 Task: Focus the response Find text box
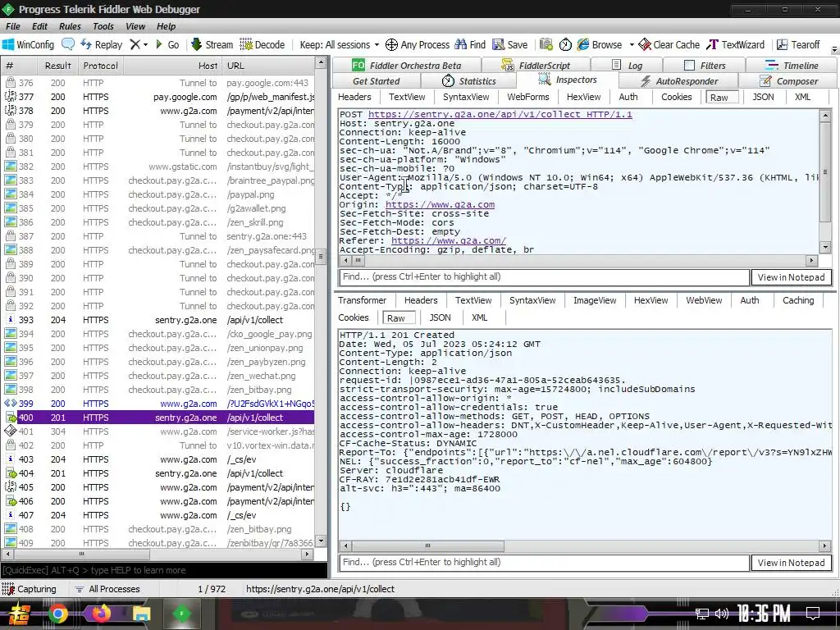point(545,563)
